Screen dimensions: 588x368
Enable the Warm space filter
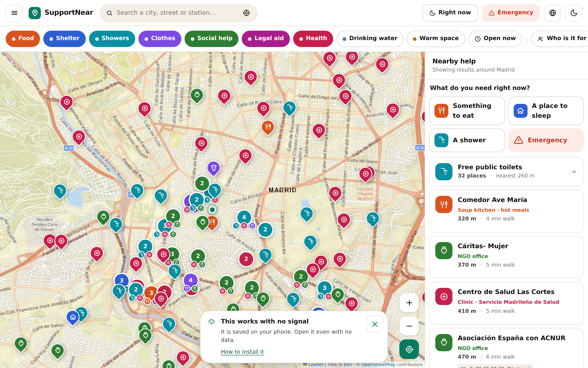(436, 38)
